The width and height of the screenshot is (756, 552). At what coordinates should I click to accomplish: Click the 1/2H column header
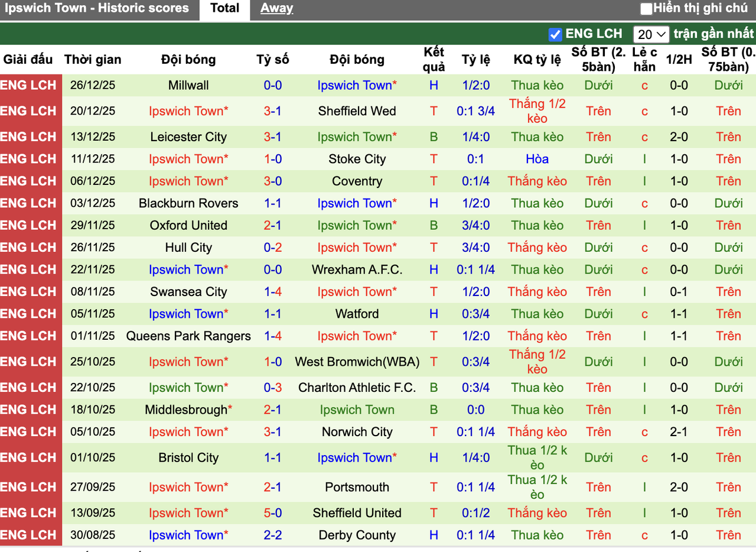point(679,60)
